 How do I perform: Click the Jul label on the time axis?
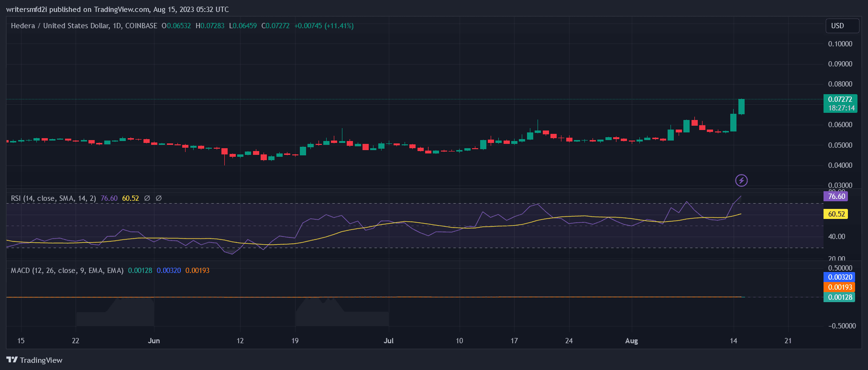[x=389, y=341]
